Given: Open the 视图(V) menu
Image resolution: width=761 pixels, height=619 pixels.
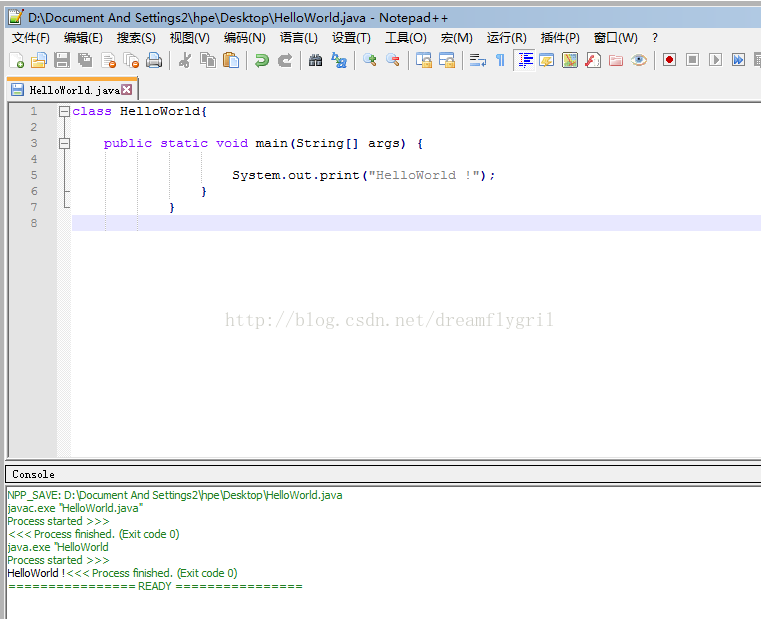Looking at the screenshot, I should pyautogui.click(x=190, y=38).
